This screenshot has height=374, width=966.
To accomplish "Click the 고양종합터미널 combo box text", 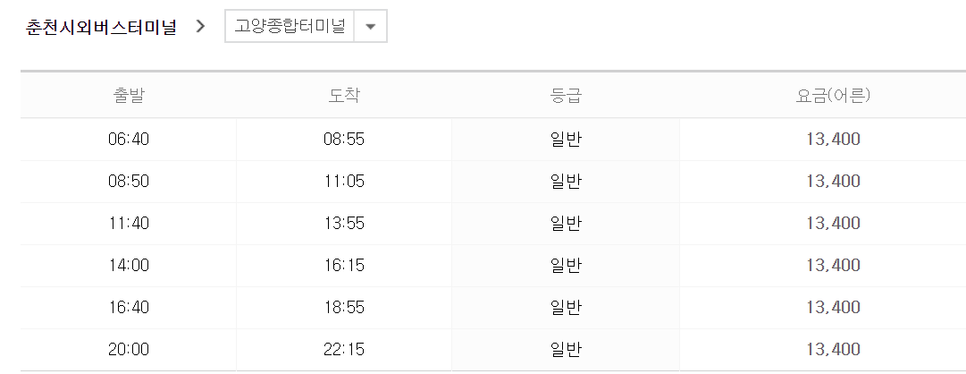I will pyautogui.click(x=290, y=26).
